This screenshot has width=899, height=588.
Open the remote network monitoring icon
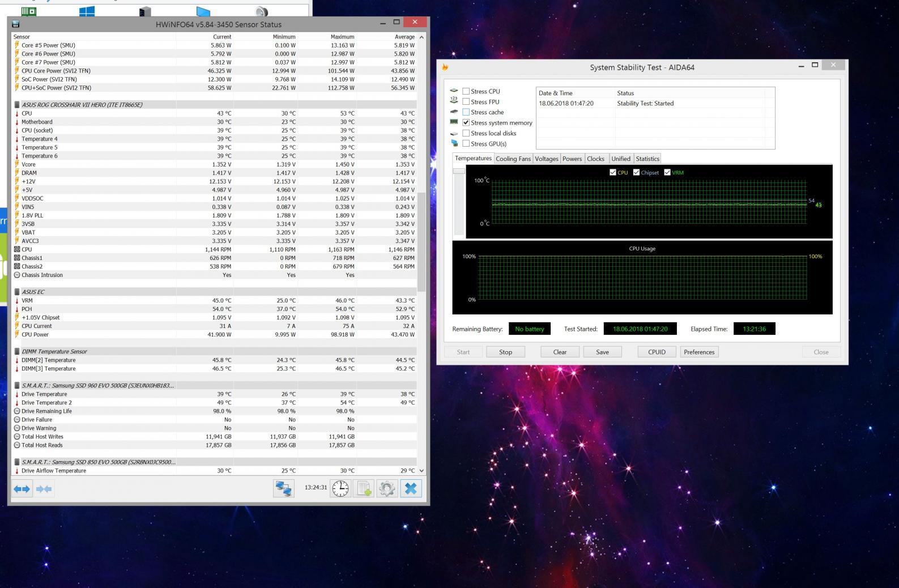pyautogui.click(x=283, y=488)
